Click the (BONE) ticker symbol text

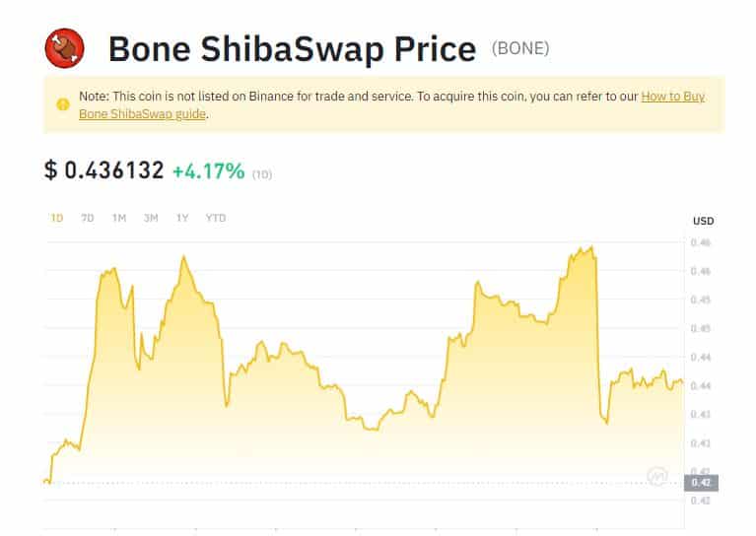(520, 48)
